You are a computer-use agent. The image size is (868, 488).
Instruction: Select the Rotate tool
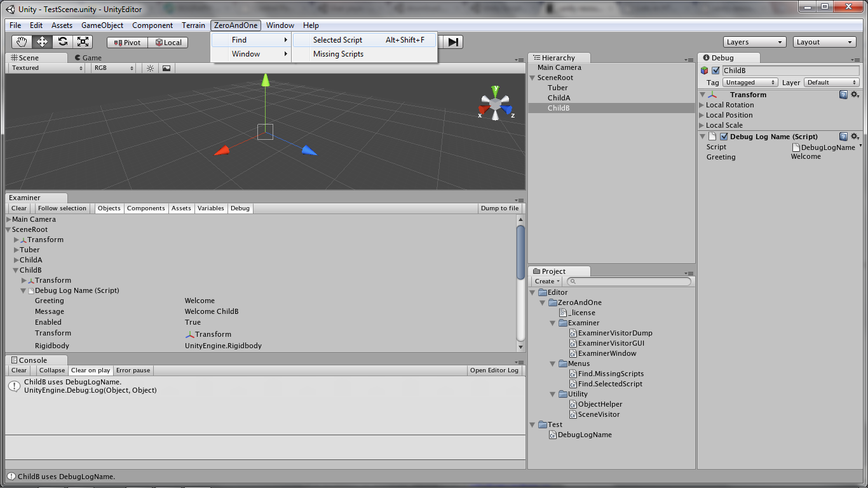62,42
